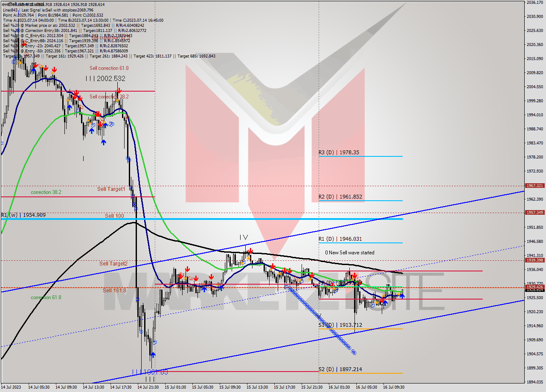The width and height of the screenshot is (546, 392).
Task: Click the '15 Jul 05:30' time label
Action: click(203, 387)
